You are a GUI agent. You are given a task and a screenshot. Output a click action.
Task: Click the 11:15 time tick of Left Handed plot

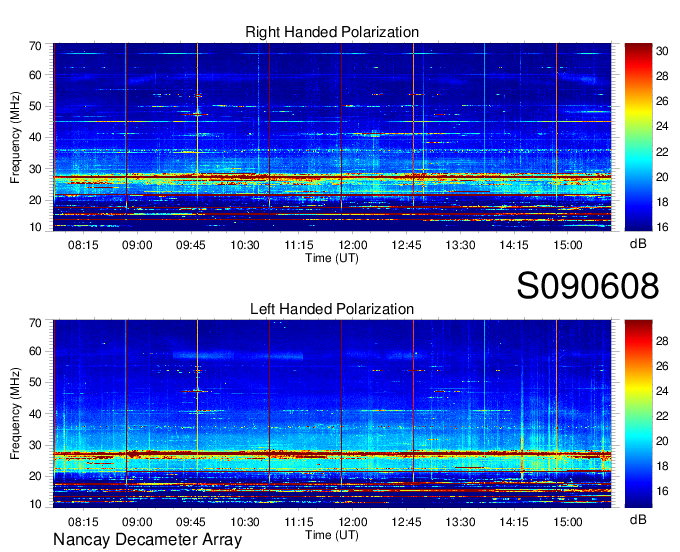[x=299, y=522]
